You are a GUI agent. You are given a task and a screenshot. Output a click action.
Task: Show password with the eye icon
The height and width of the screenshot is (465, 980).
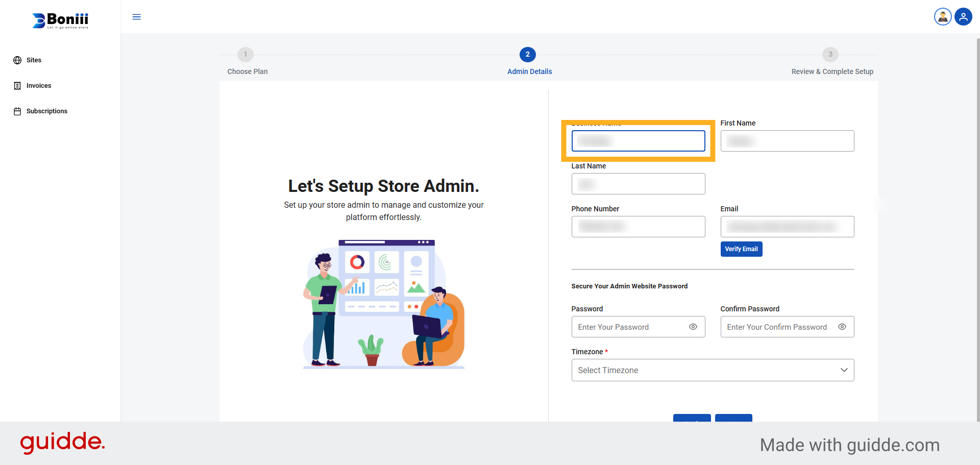(693, 327)
